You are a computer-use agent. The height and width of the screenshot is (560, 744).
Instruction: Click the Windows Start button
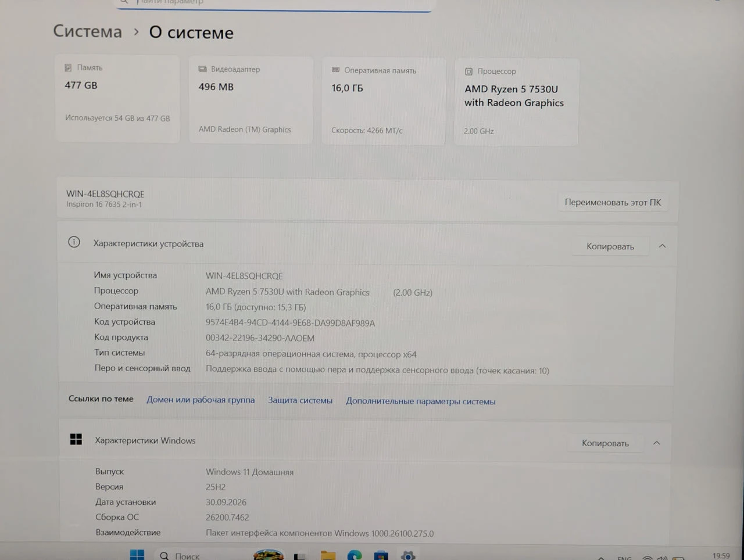(x=137, y=555)
